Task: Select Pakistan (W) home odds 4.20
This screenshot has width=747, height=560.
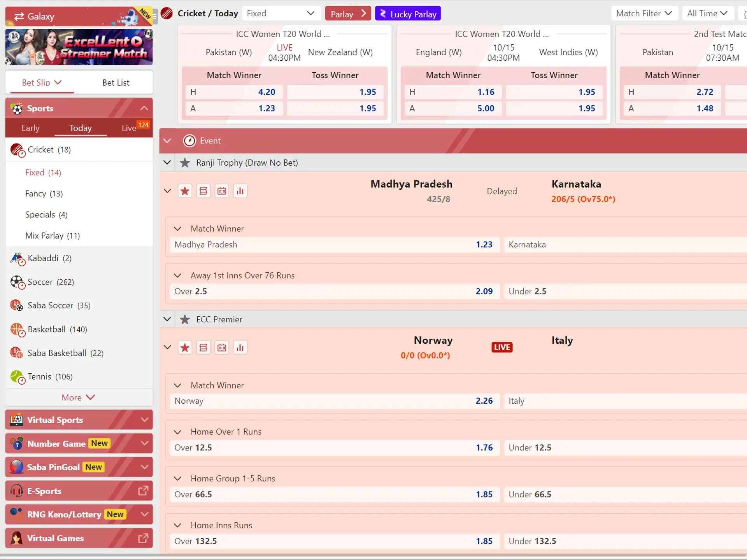Action: [234, 92]
